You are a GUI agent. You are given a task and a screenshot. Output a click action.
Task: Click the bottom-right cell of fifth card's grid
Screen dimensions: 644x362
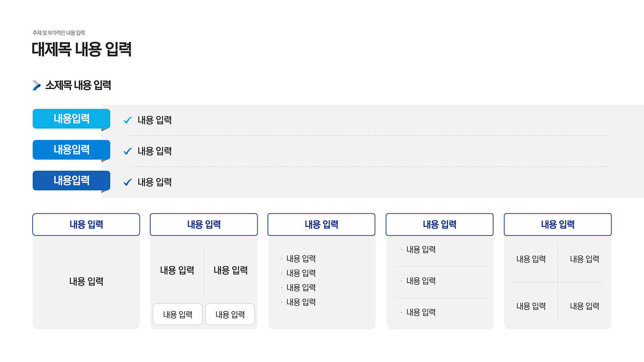(x=584, y=306)
